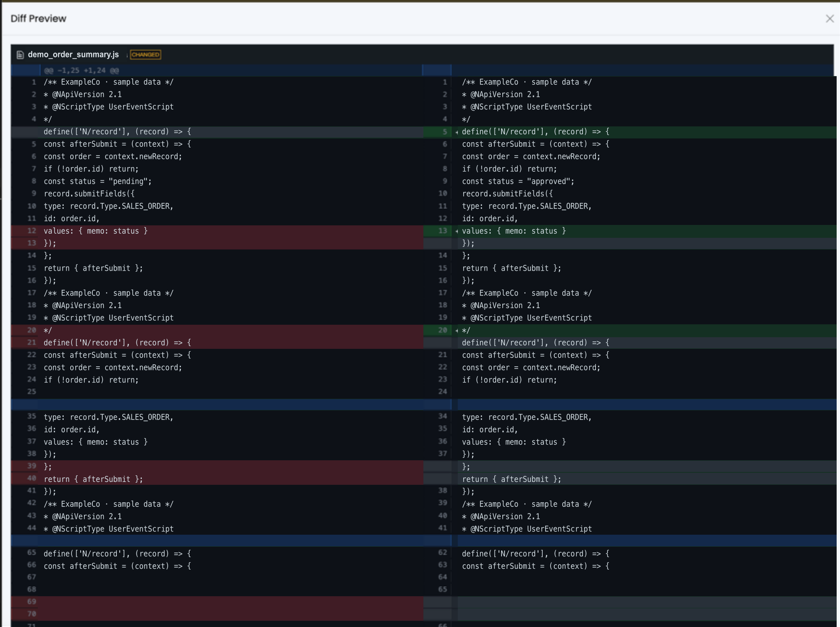Click right-pane line 7 'const order = context.newRecord;'
The height and width of the screenshot is (627, 840).
[531, 156]
